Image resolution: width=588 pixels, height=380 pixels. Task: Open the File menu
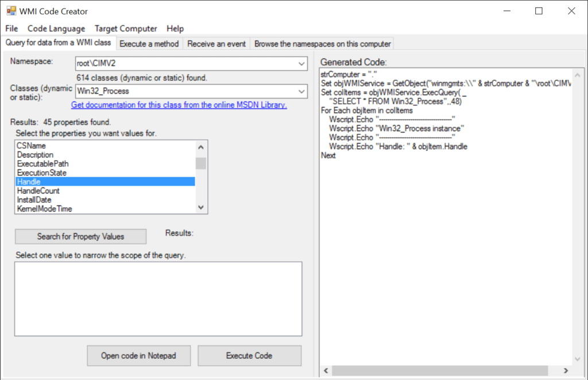click(11, 28)
